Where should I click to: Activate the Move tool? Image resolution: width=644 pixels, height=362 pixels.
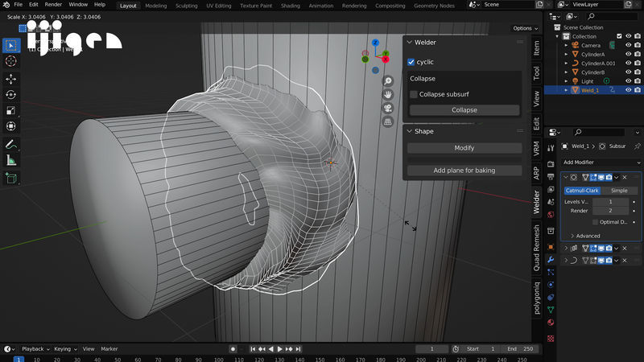pyautogui.click(x=11, y=80)
